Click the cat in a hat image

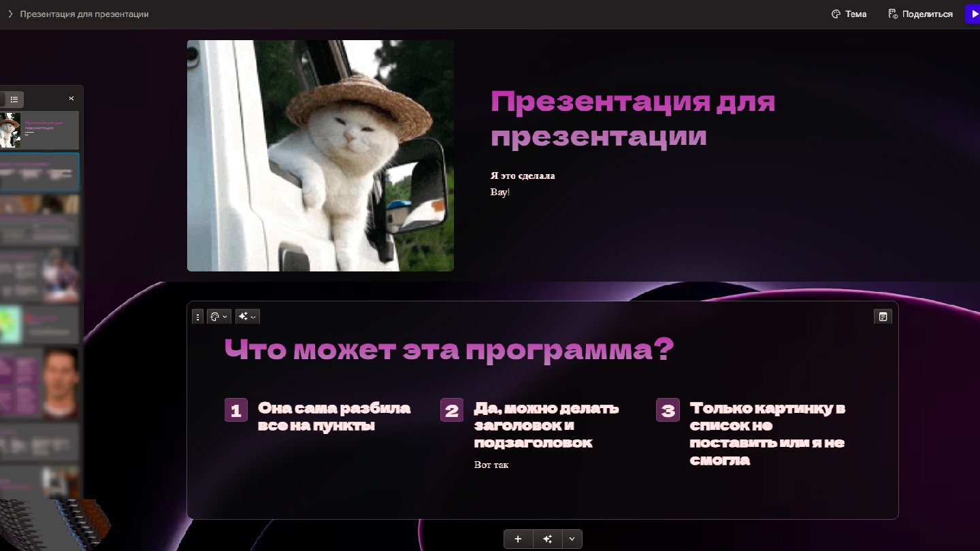pyautogui.click(x=321, y=156)
